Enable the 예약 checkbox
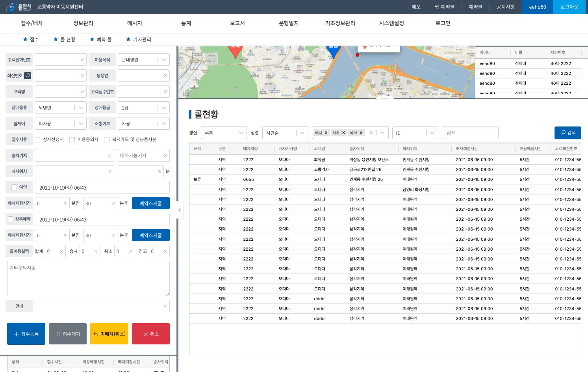The image size is (588, 372). [x=14, y=188]
